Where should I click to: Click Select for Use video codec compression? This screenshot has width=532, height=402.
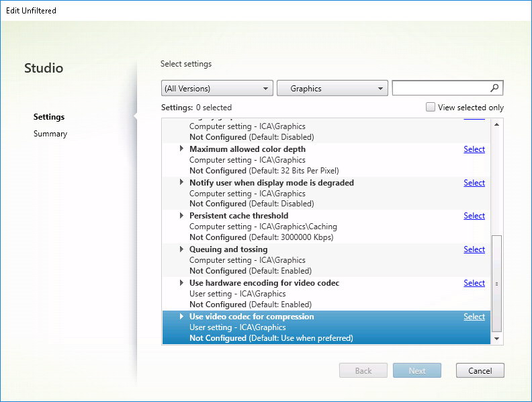click(x=474, y=317)
